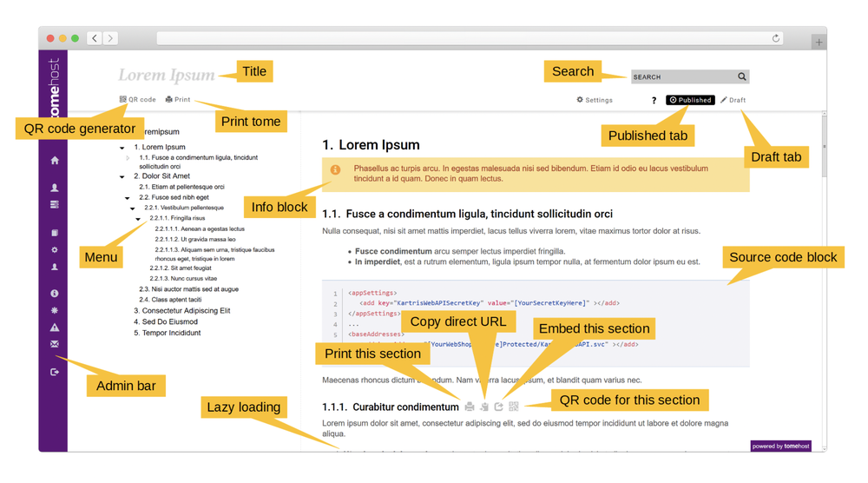Viewport: 868px width, 483px height.
Task: Collapse the '2. Dolor Sit Amet' tree node
Action: pyautogui.click(x=122, y=177)
